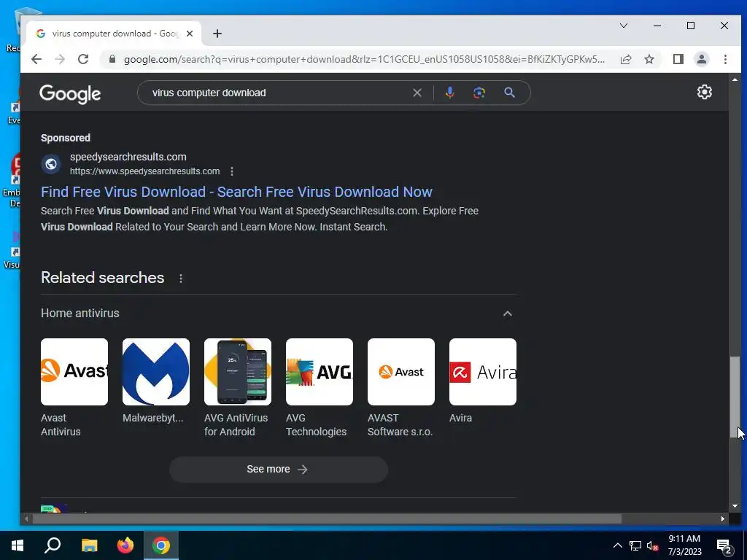Viewport: 747px width, 560px height.
Task: Go back using the browser back arrow
Action: [36, 59]
